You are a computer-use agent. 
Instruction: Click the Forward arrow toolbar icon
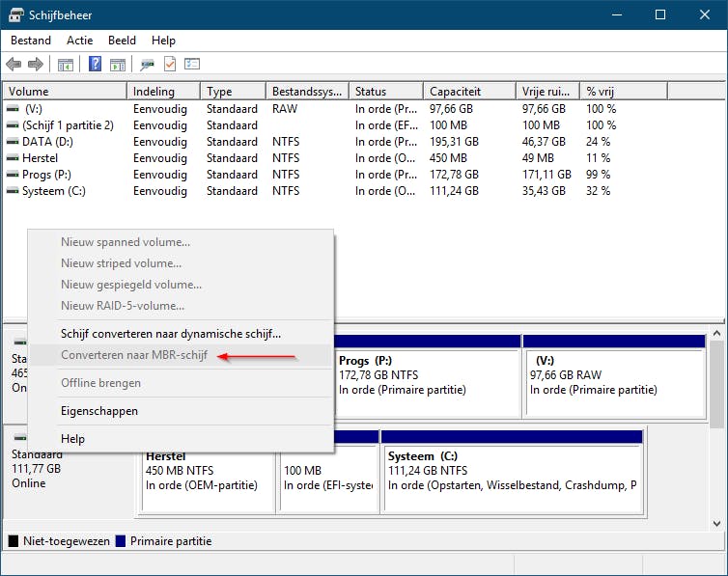point(36,65)
